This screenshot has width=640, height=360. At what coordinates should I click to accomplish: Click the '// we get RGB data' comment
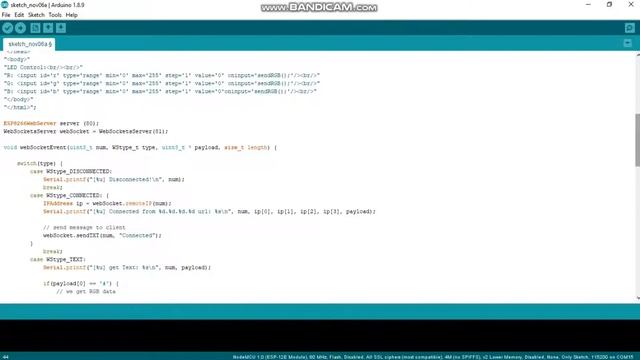click(86, 291)
